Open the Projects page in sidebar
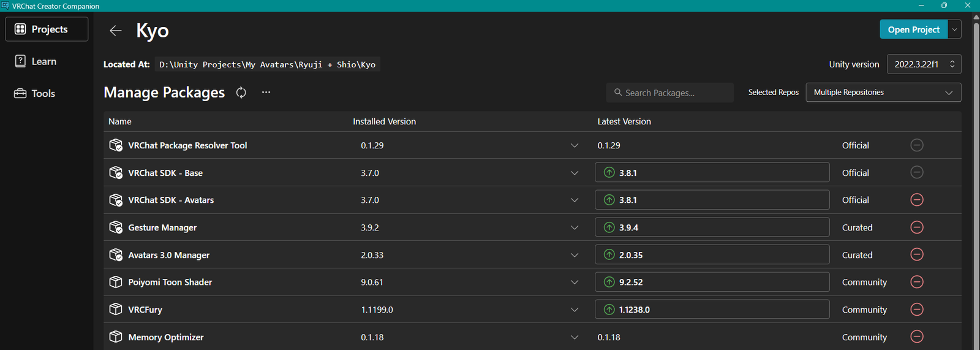Screen dimensions: 980x350 pyautogui.click(x=47, y=29)
